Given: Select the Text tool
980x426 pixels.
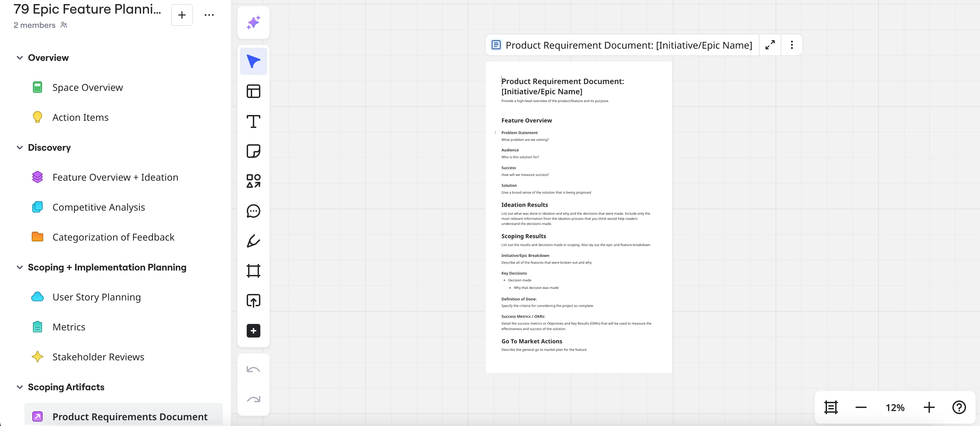Looking at the screenshot, I should click(x=254, y=121).
